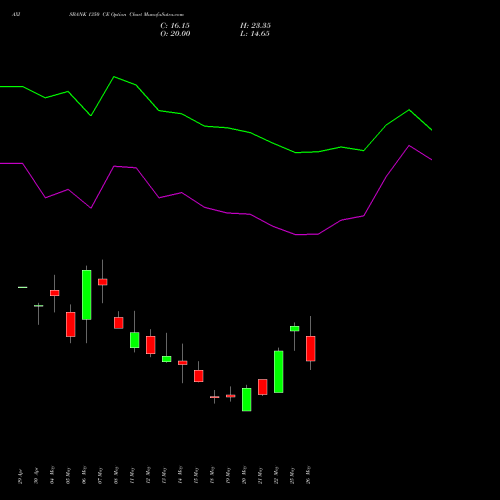Click the chart title containing 'CE Option'
This screenshot has height=500, width=500.
(x=126, y=15)
